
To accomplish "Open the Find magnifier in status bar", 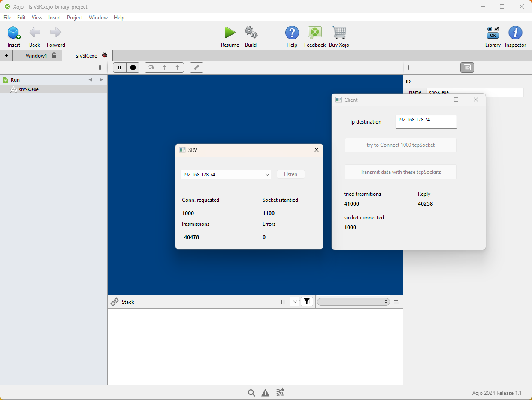I will pos(252,393).
